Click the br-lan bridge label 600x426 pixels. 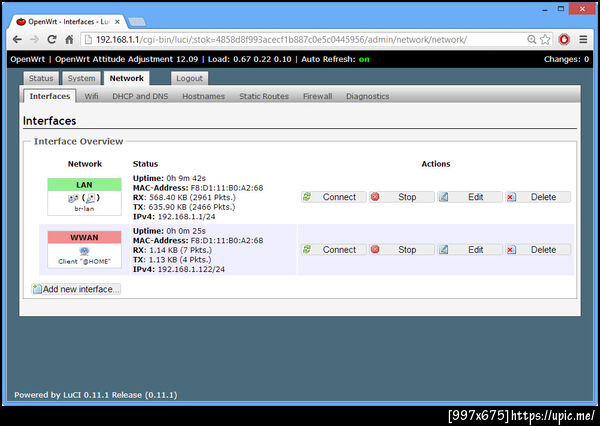point(84,209)
